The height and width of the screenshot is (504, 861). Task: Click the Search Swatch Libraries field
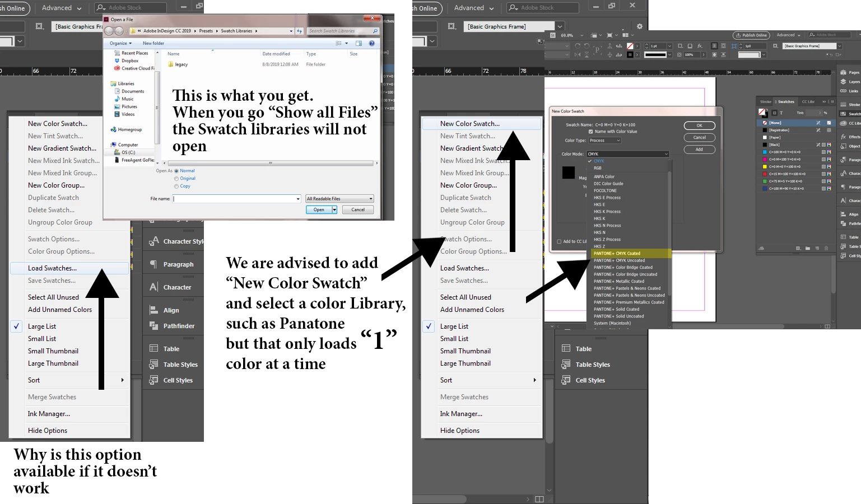(x=343, y=31)
